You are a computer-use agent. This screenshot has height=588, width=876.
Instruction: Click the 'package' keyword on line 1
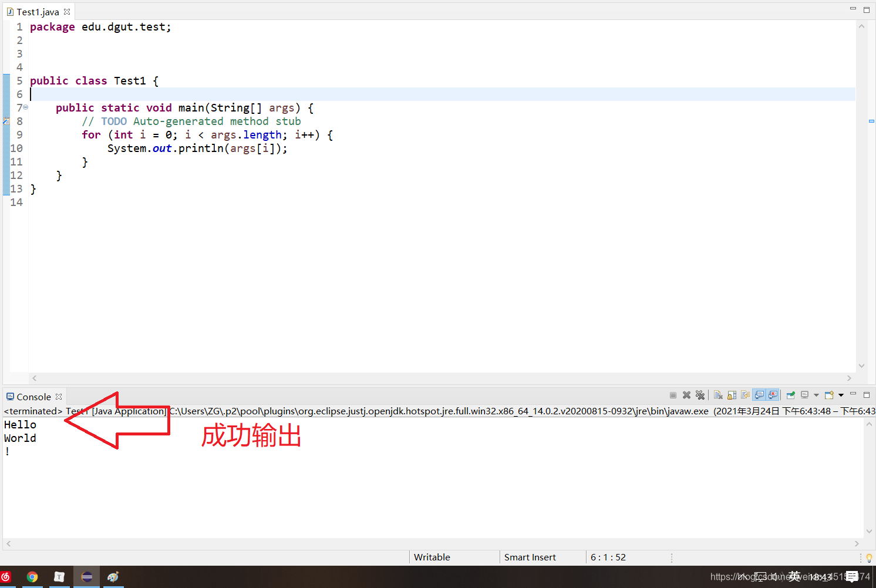(52, 27)
